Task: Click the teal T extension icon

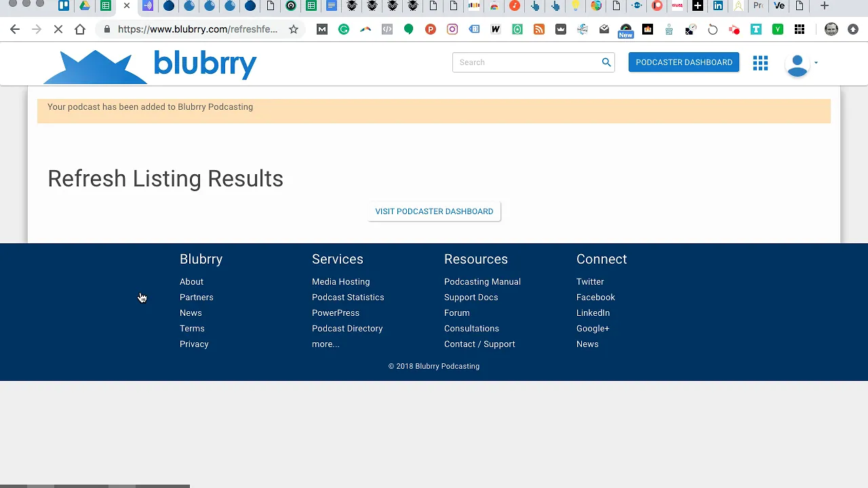Action: tap(756, 29)
